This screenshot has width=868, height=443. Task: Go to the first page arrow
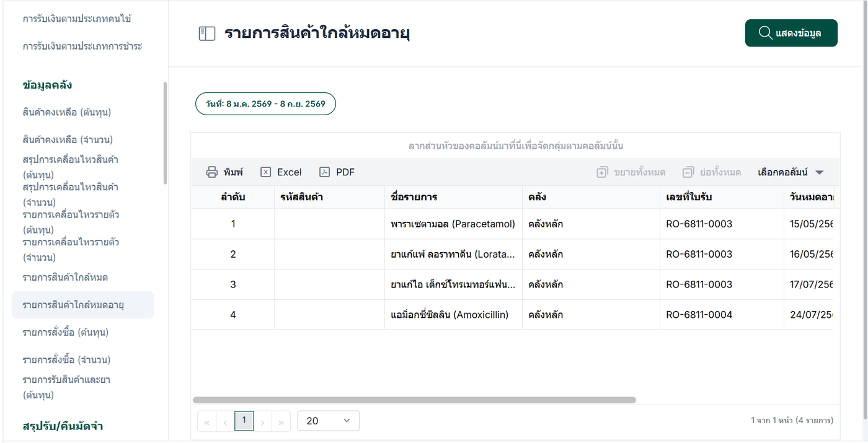tap(206, 422)
